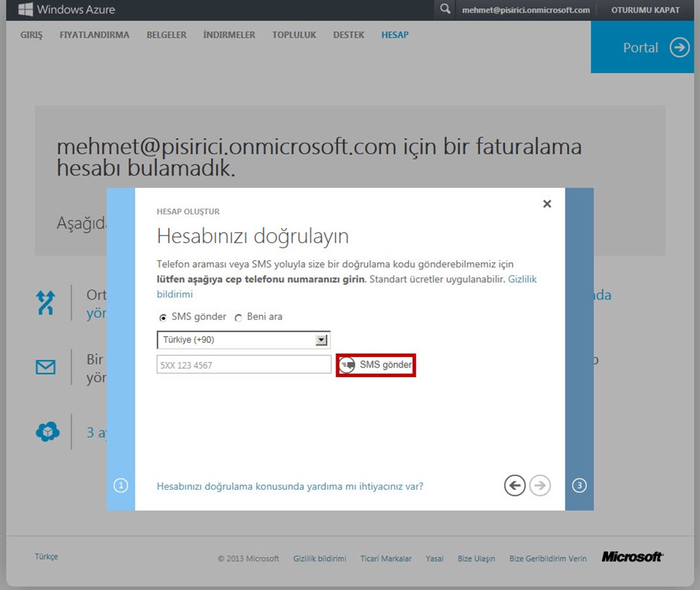700x590 pixels.
Task: Click the envelope mail icon
Action: click(45, 367)
